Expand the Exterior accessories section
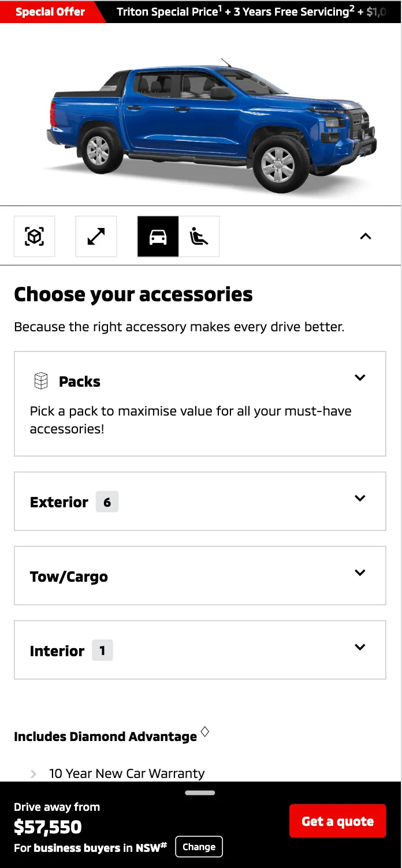402x868 pixels. pyautogui.click(x=359, y=498)
